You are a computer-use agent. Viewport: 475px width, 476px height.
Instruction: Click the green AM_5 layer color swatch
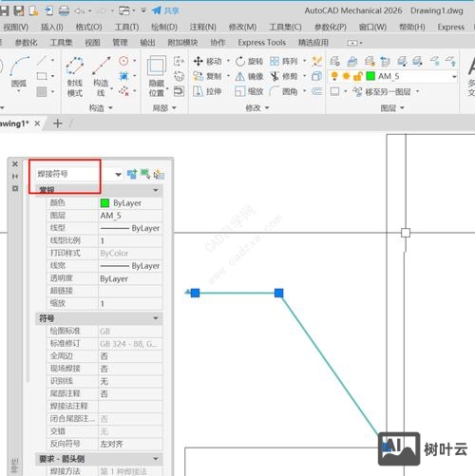click(370, 76)
